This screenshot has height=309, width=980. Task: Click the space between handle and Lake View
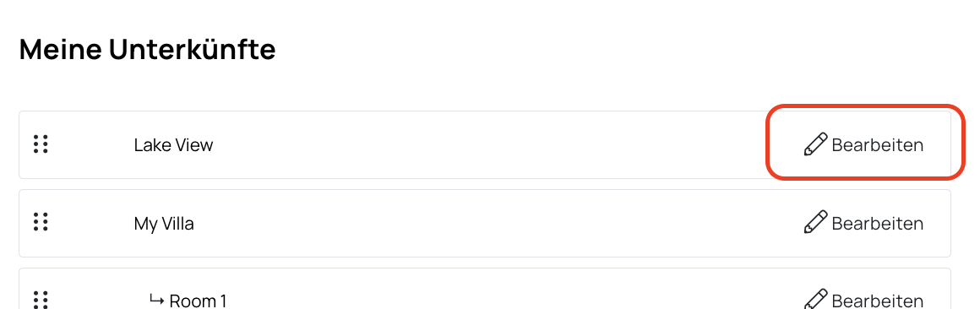pos(91,145)
